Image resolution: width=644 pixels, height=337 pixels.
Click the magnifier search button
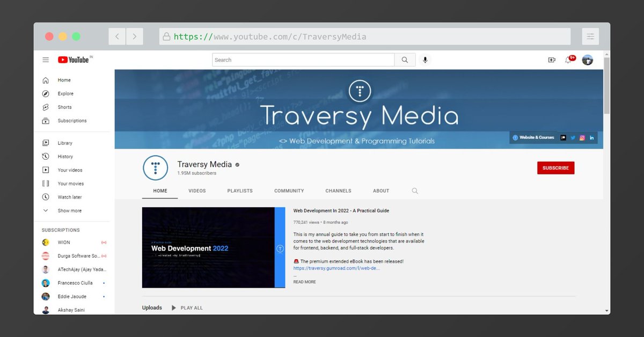coord(405,60)
